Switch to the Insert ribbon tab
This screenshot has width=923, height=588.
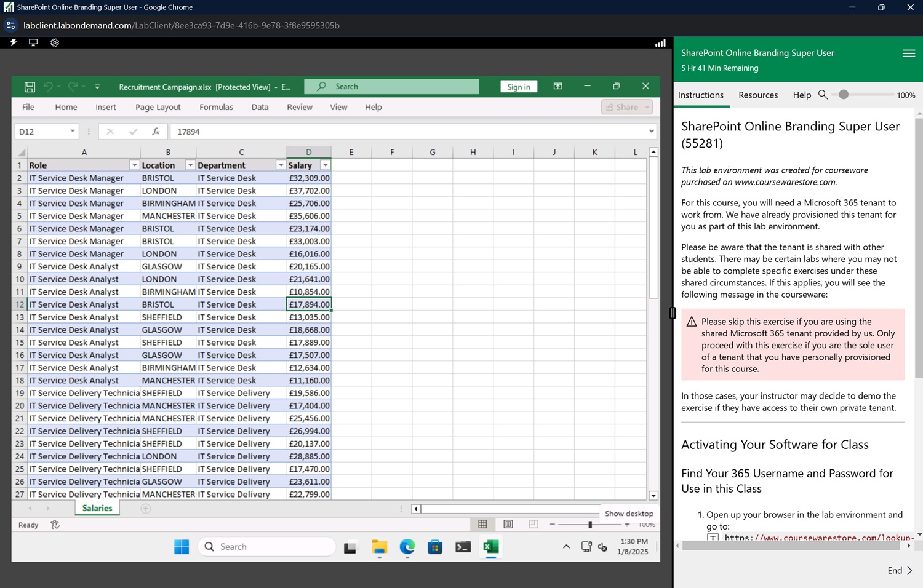[x=106, y=107]
